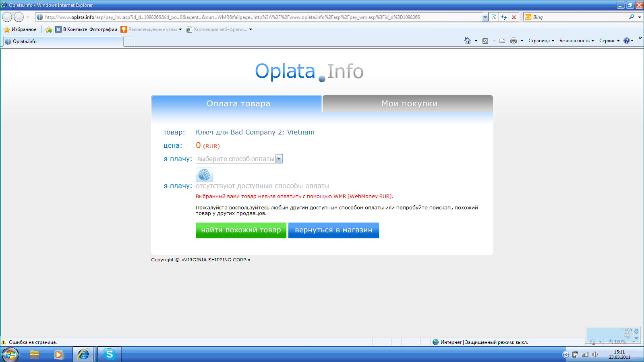Click the Home page icon
Screen dimensions: 644x362
point(468,41)
